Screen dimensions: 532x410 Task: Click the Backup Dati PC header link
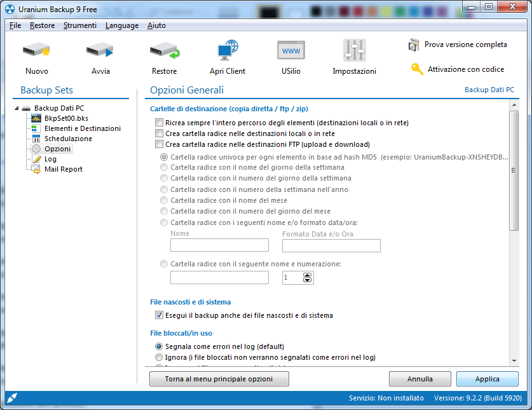tap(489, 90)
